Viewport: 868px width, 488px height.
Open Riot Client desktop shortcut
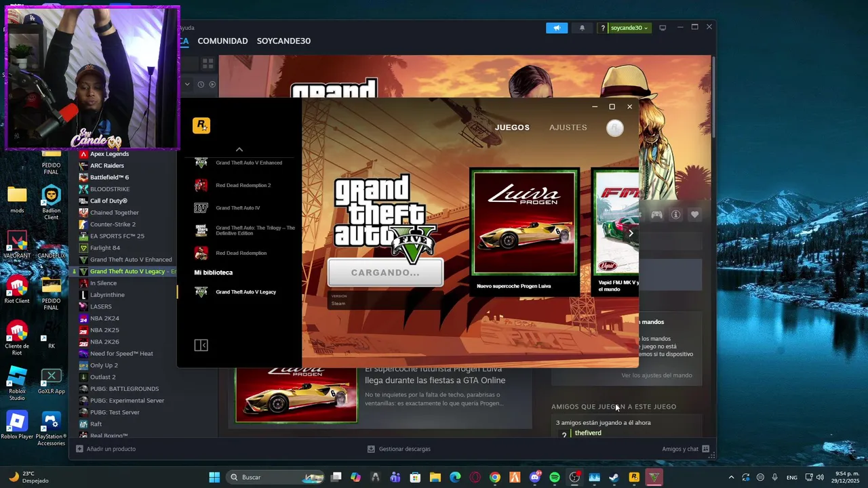coord(17,289)
